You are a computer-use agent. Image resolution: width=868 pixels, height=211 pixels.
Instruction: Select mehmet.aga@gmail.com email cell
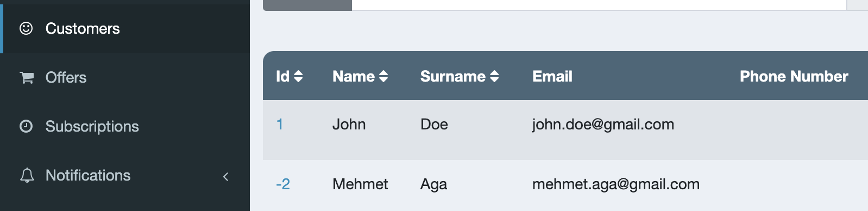pyautogui.click(x=616, y=184)
